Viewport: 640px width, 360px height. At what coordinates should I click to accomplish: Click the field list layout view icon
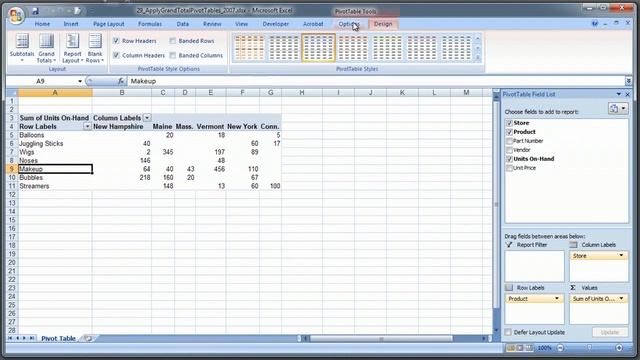(613, 108)
